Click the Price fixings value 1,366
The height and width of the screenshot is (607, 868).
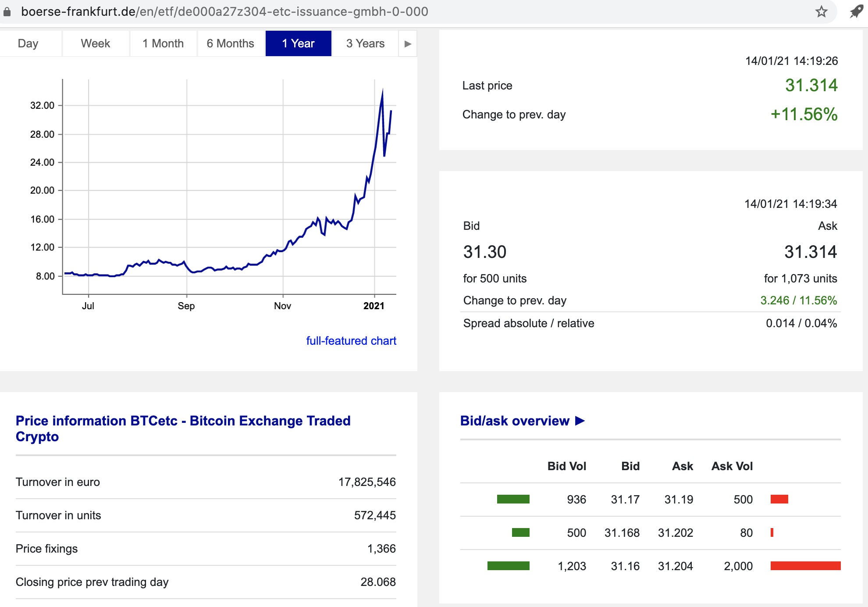click(381, 549)
